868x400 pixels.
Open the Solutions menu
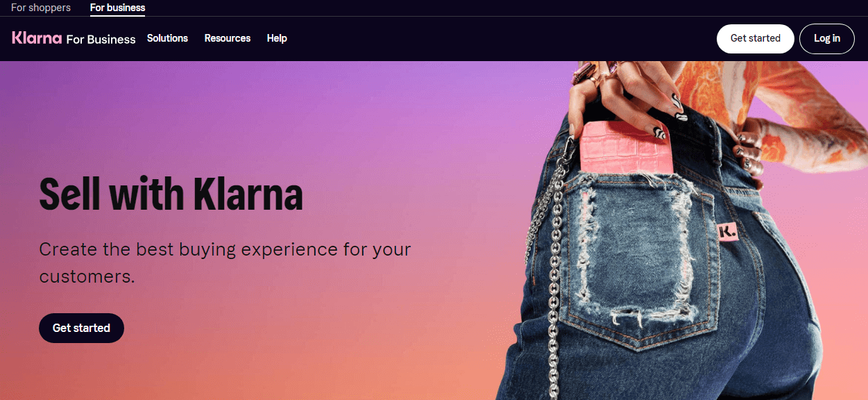(167, 38)
